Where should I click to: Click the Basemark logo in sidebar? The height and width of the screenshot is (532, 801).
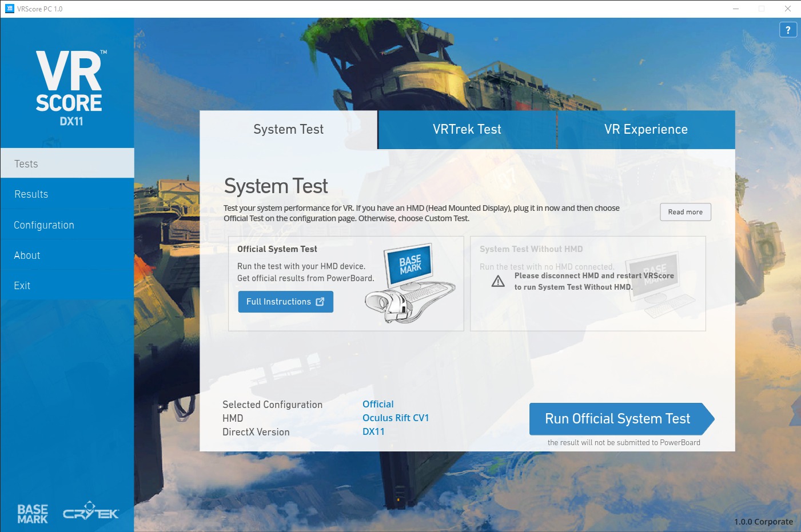[33, 514]
